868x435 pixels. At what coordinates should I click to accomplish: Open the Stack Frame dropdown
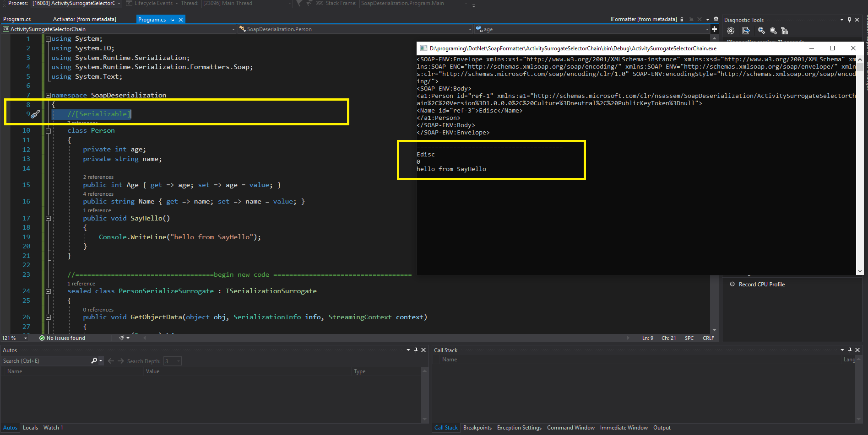point(467,3)
